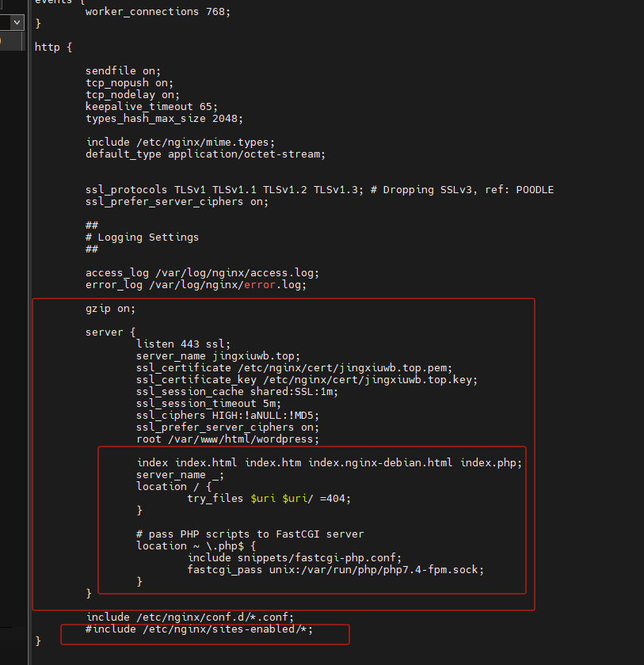Click the ssl_protocols TLSv1 line
Viewport: 644px width, 665px height.
(319, 189)
